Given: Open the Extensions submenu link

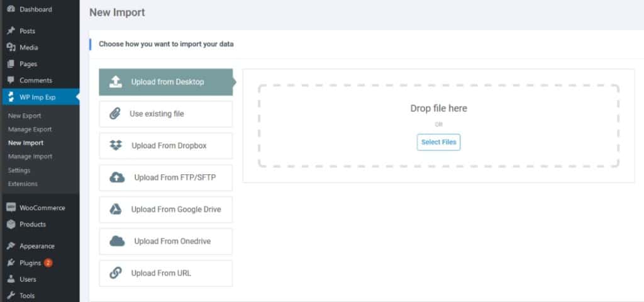Looking at the screenshot, I should 23,184.
